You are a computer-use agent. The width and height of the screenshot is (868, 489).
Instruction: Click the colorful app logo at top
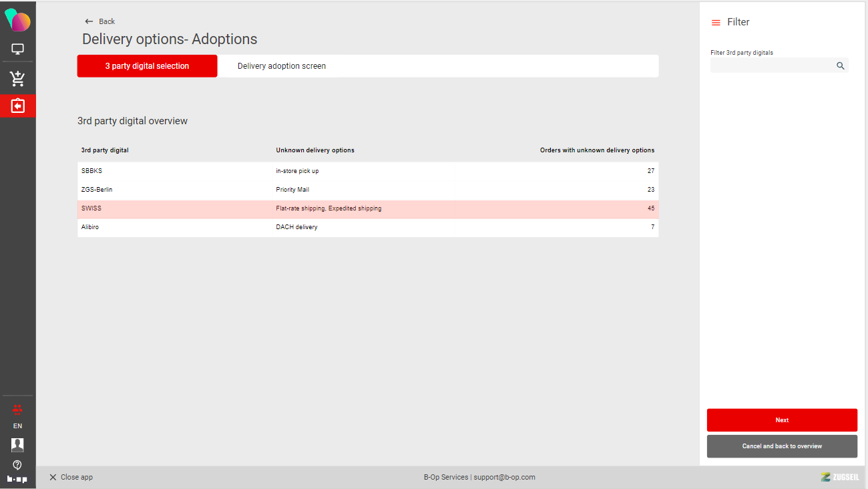click(x=17, y=20)
